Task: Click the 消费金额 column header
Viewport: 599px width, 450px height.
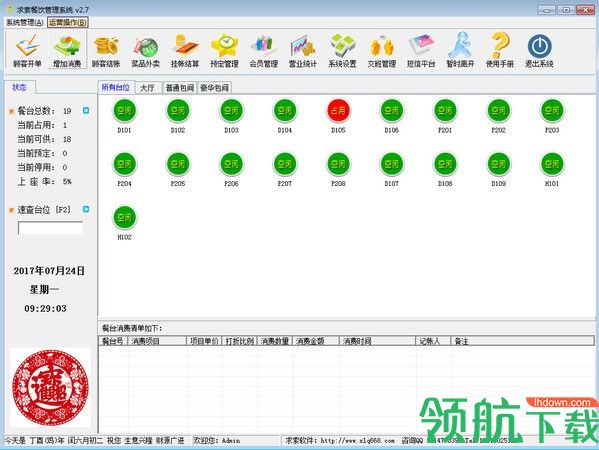Action: tap(316, 341)
